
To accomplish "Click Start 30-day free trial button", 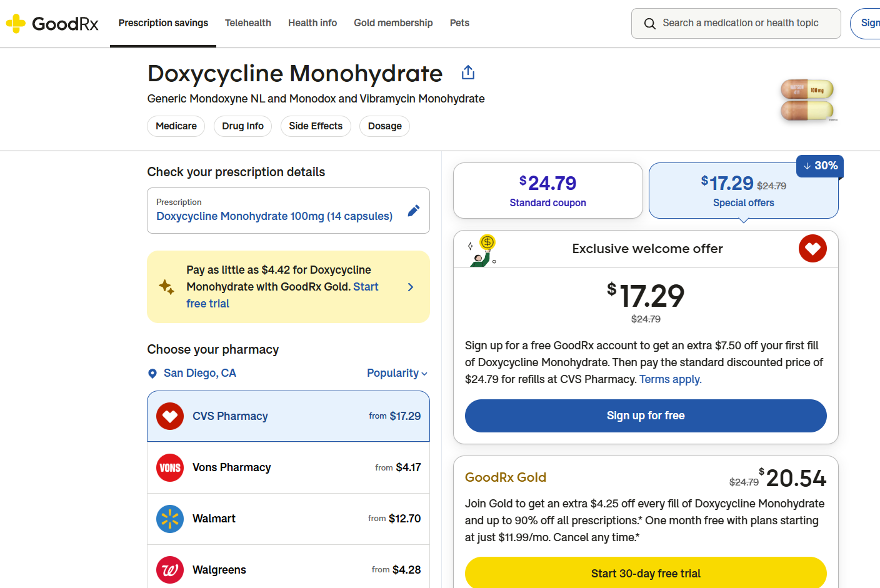I will pos(646,573).
